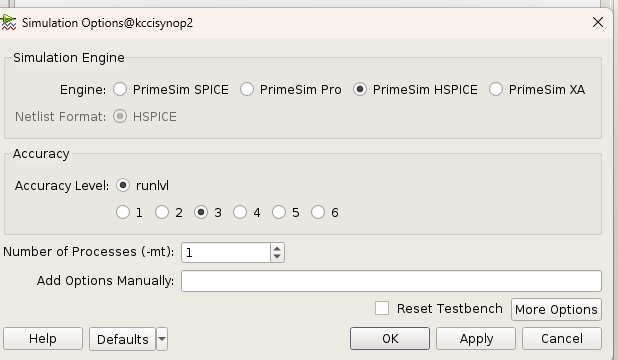Screen dimensions: 618x360
Task: Set accuracy runlvl to 6
Action: (x=318, y=213)
